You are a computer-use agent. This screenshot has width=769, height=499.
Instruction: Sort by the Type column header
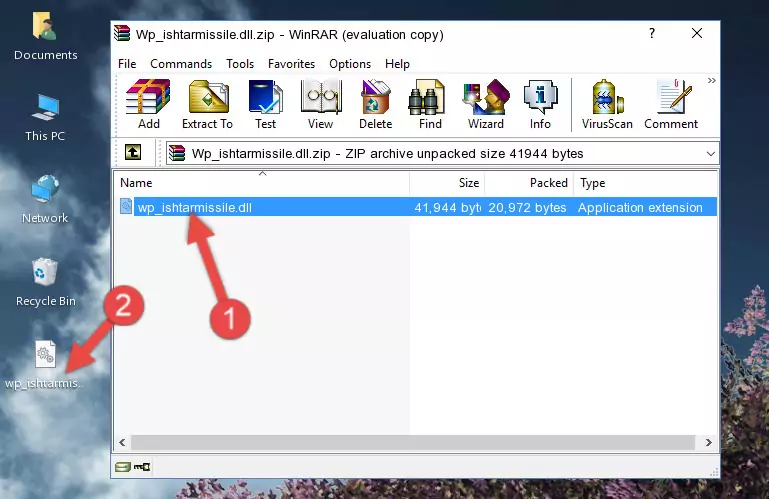pos(645,183)
